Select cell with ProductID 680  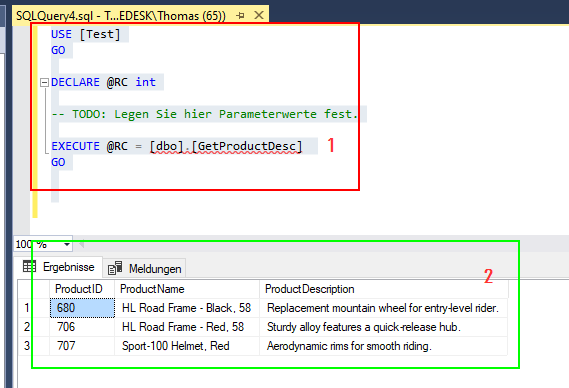click(x=82, y=308)
